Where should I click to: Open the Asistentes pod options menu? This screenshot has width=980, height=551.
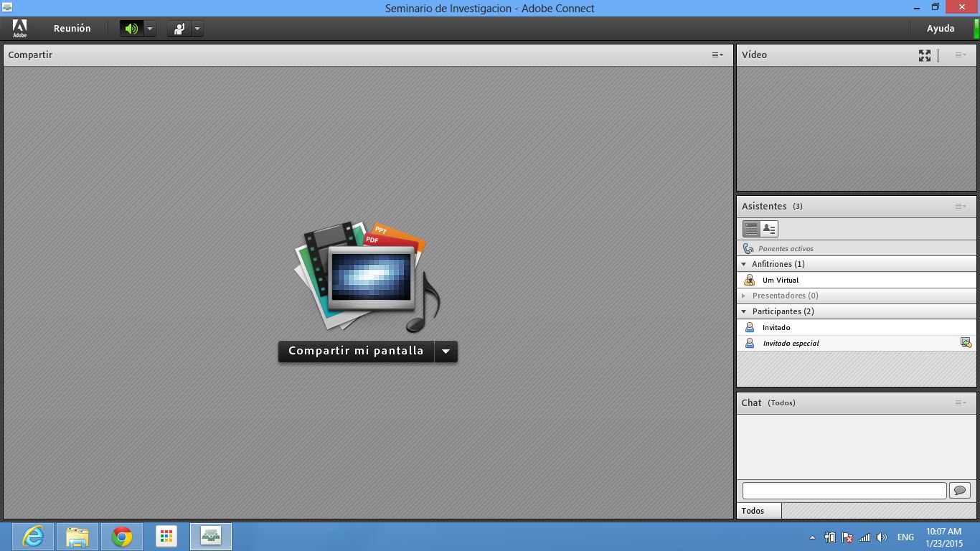[961, 206]
